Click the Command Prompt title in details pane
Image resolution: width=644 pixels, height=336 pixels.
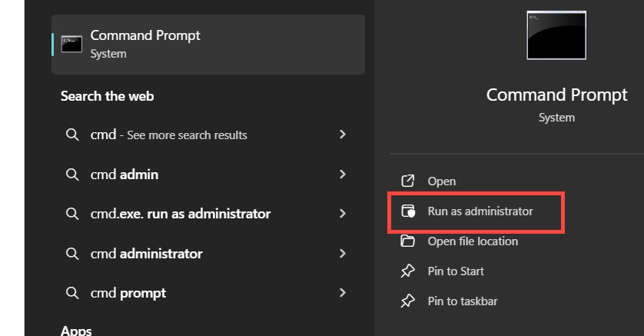[x=556, y=95]
